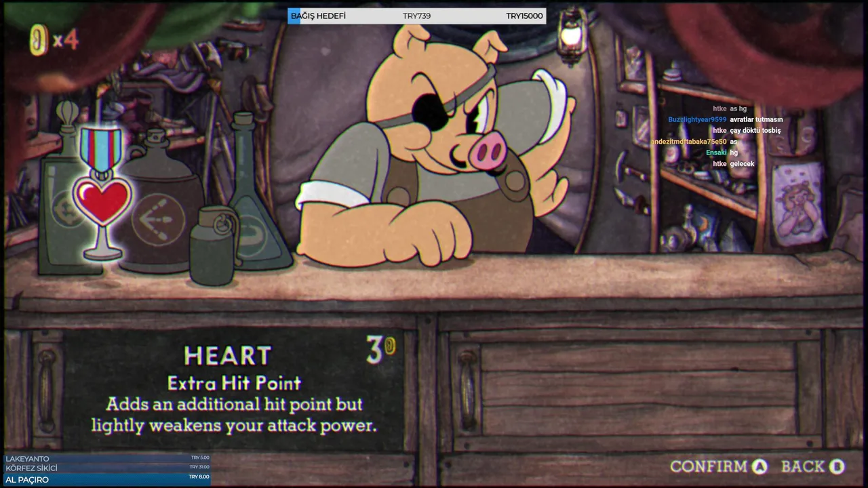This screenshot has height=488, width=868.
Task: Click the x4 coin count
Action: (x=66, y=41)
